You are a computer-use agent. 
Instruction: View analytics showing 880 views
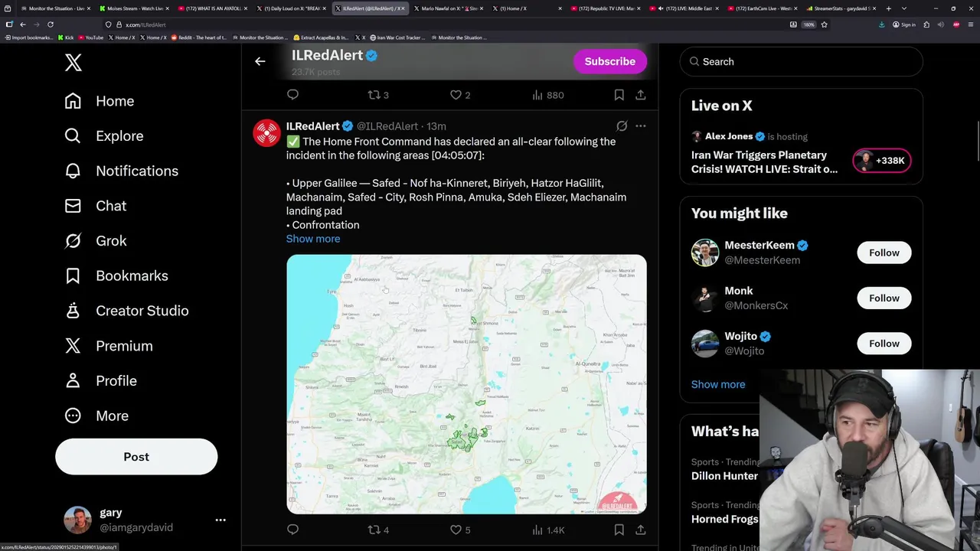(547, 95)
